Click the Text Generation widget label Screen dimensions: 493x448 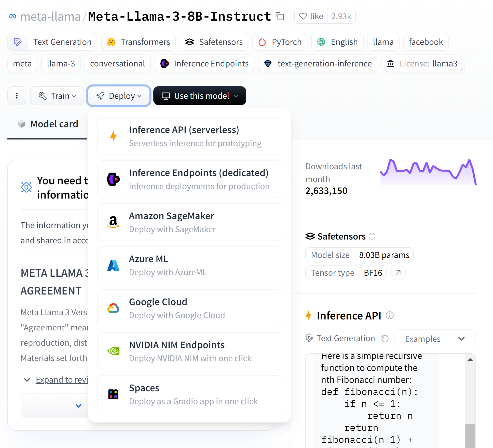point(346,338)
